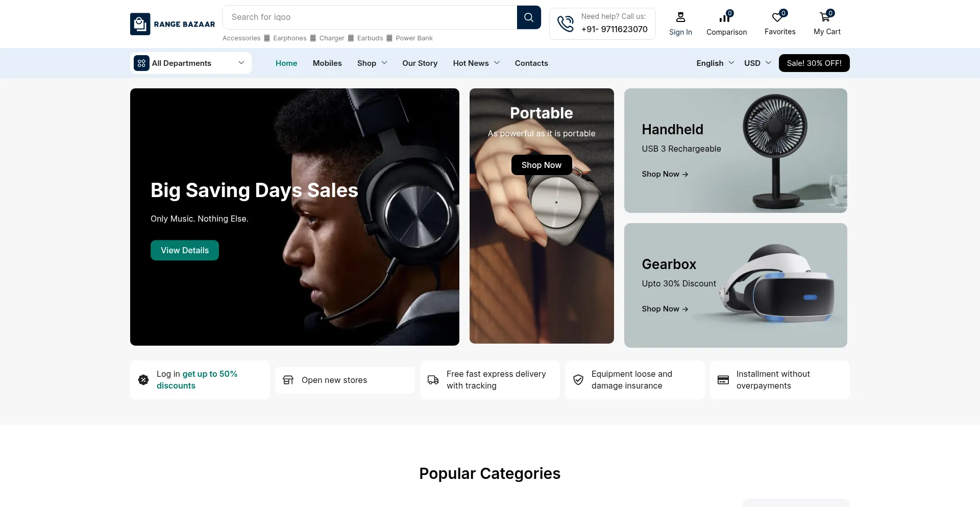Click the Sale! 30% OFF! button
The width and height of the screenshot is (980, 507).
point(814,63)
